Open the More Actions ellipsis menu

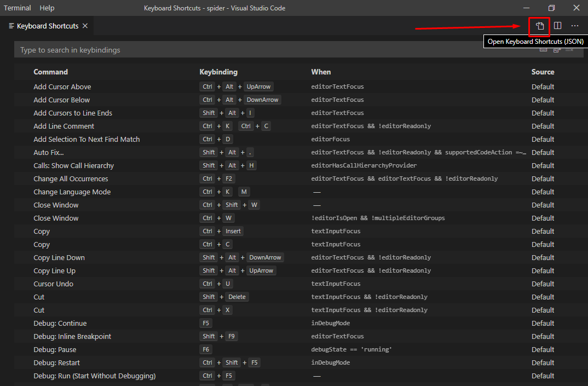574,26
